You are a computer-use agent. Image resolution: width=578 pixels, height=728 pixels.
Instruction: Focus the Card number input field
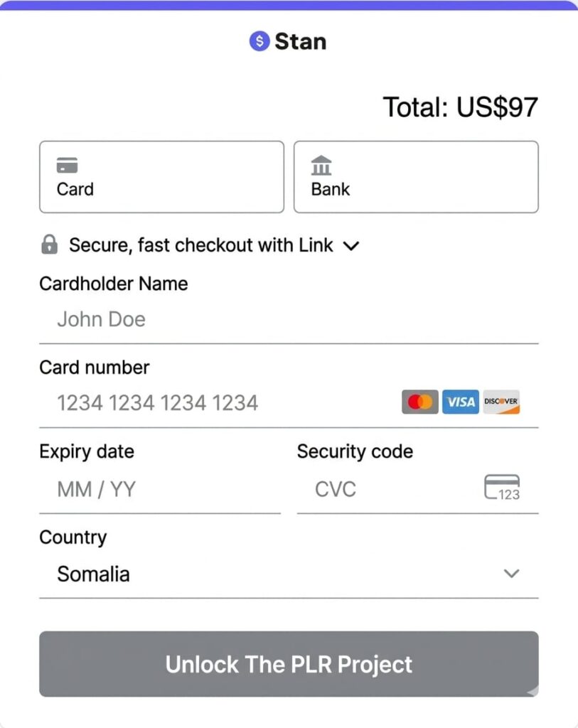(x=220, y=403)
